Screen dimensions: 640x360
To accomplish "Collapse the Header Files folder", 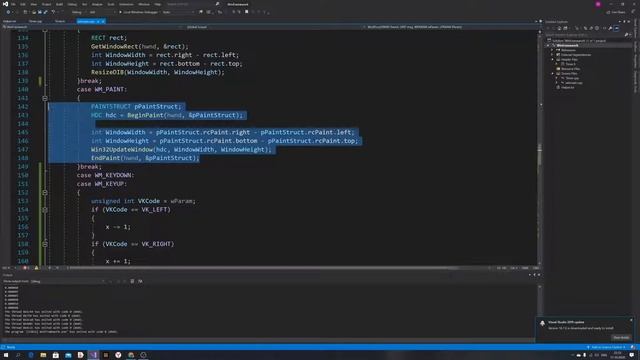I will point(552,60).
